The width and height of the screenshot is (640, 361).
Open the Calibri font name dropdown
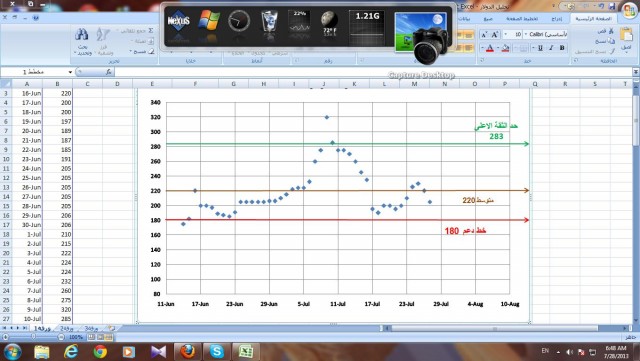point(526,34)
